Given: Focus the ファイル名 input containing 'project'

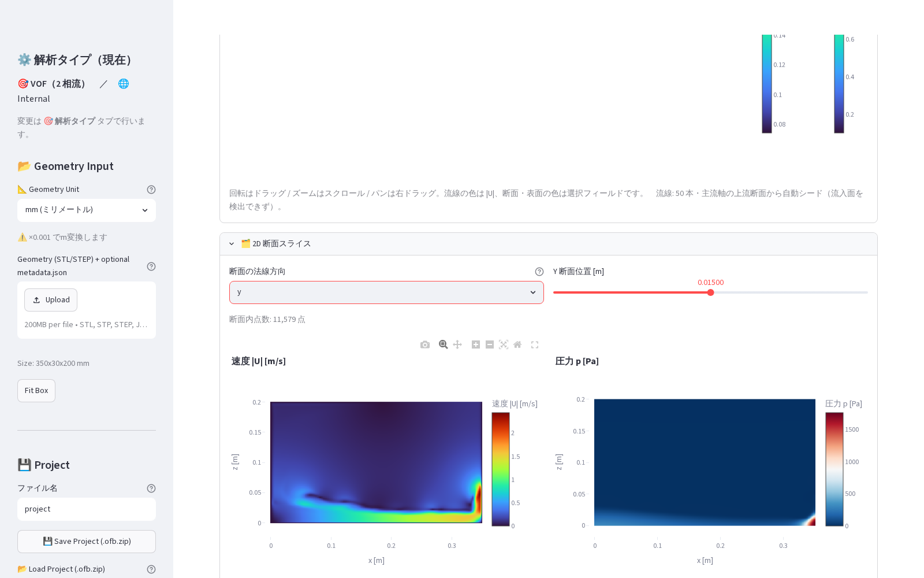Looking at the screenshot, I should pos(87,509).
